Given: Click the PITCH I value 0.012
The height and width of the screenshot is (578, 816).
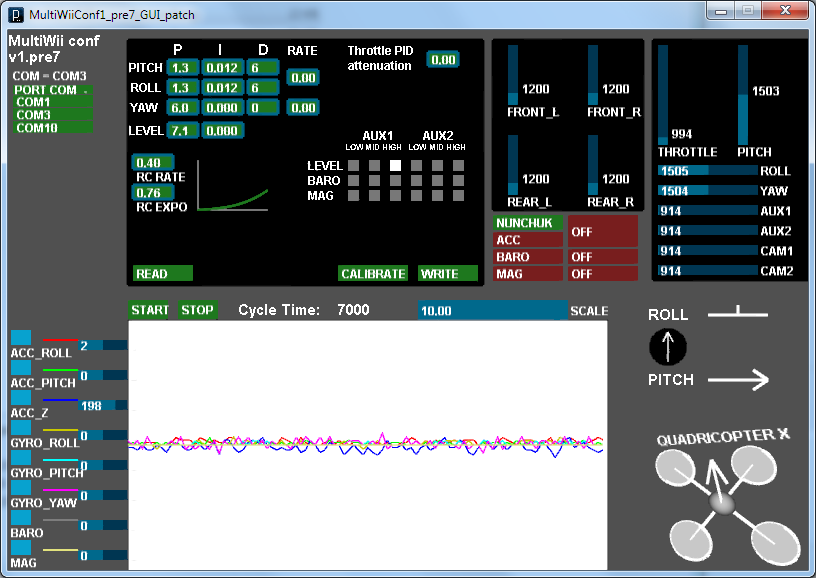Looking at the screenshot, I should click(222, 68).
